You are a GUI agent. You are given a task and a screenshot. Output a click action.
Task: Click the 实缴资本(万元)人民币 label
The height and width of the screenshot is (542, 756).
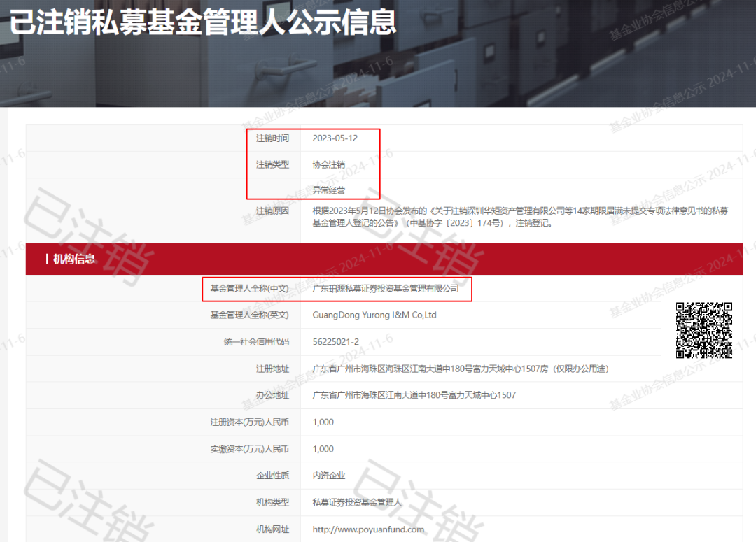[249, 449]
